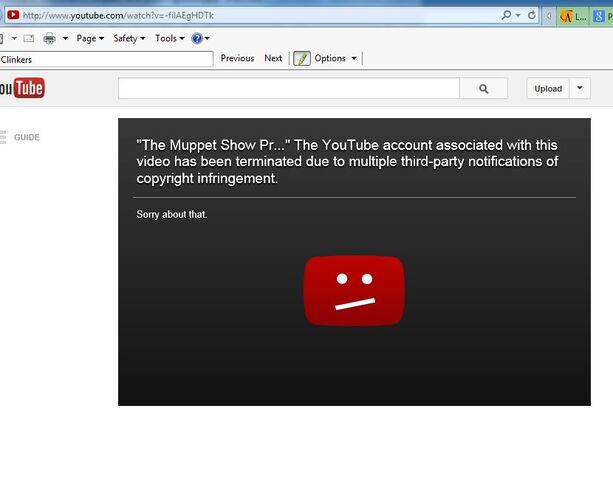
Task: Click the address bar search magnifier icon
Action: pos(506,15)
